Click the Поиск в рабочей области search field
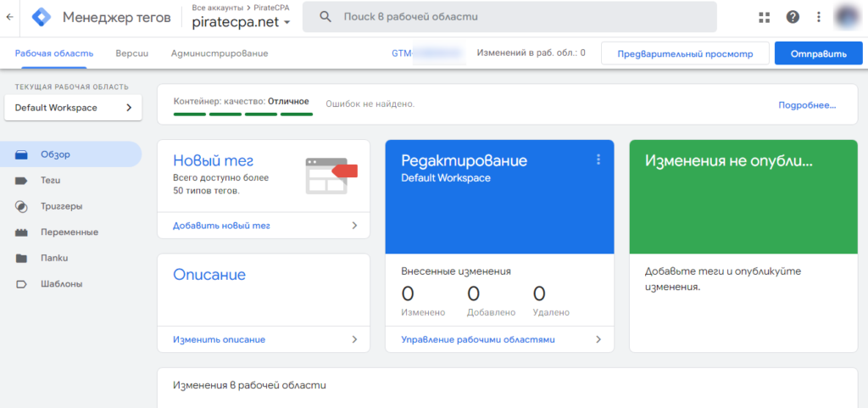 point(509,17)
